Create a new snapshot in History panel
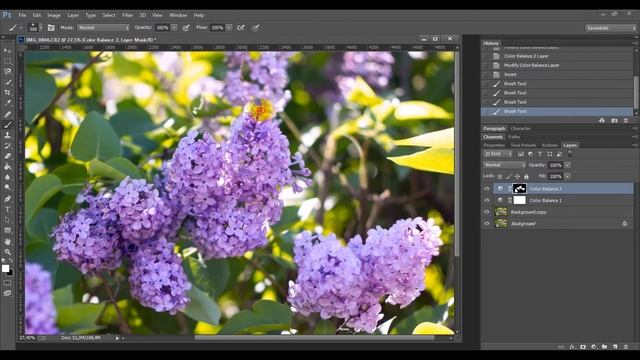This screenshot has width=640, height=360. (614, 120)
